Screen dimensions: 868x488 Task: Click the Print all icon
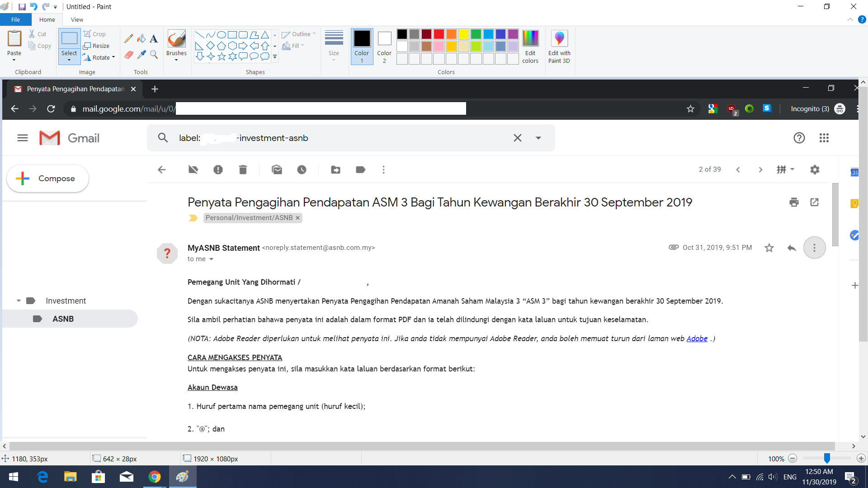[x=794, y=202]
